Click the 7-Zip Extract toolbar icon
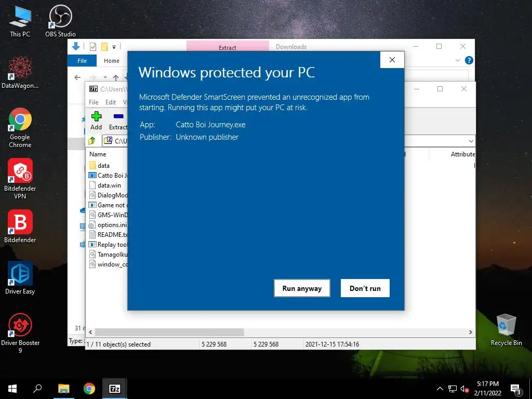 pos(118,121)
